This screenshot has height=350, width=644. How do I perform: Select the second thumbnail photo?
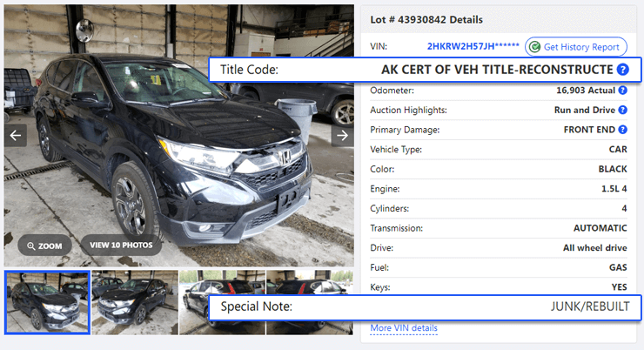point(135,302)
